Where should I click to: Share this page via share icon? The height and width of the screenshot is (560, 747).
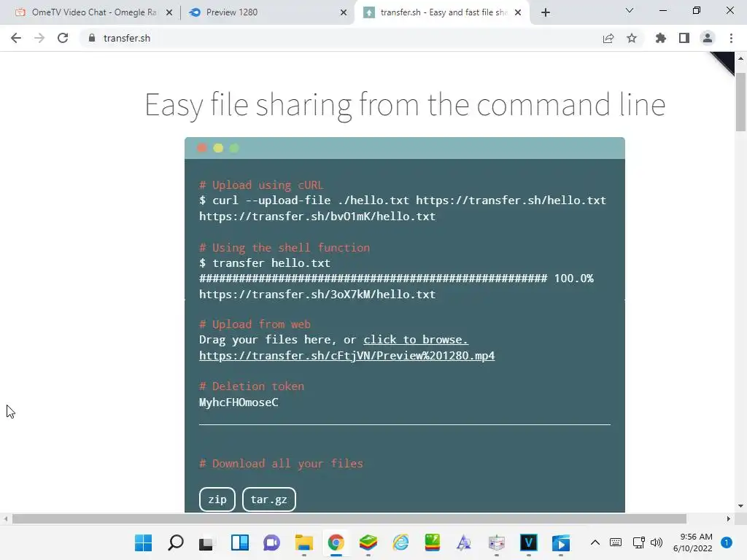click(608, 38)
